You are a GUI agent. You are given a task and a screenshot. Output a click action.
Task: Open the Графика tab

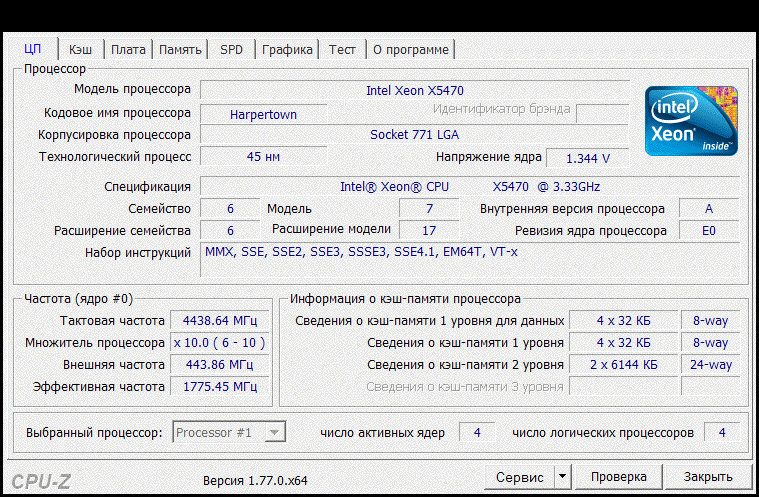click(288, 49)
